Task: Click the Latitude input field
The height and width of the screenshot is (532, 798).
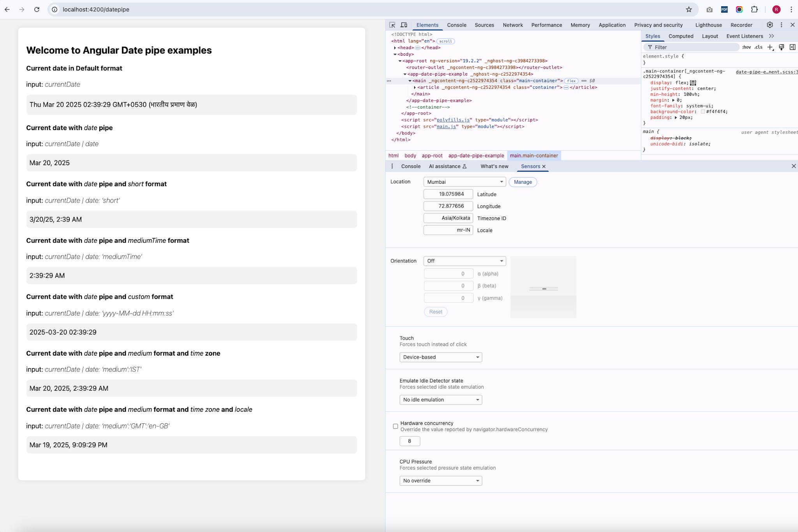Action: [x=448, y=194]
